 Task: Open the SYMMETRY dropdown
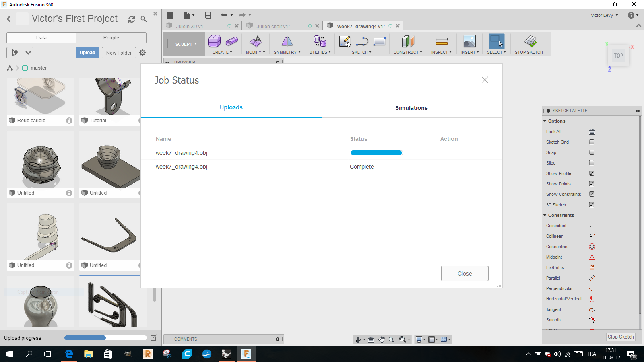tap(287, 52)
